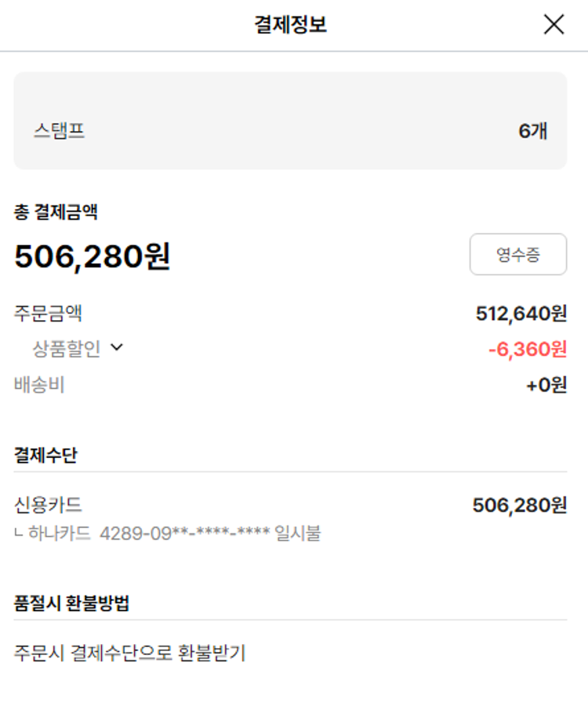
Task: Click the 결제수단 section heading
Action: pyautogui.click(x=45, y=455)
